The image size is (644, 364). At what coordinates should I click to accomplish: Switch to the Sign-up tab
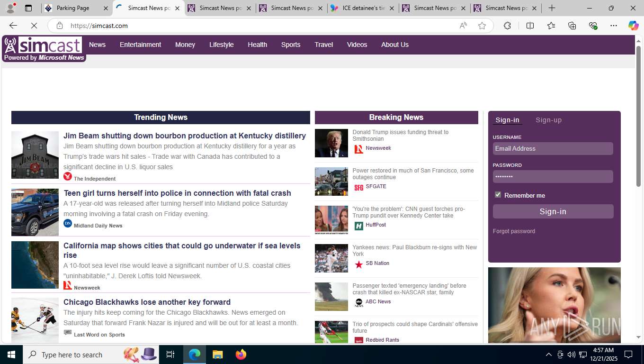[x=548, y=120]
